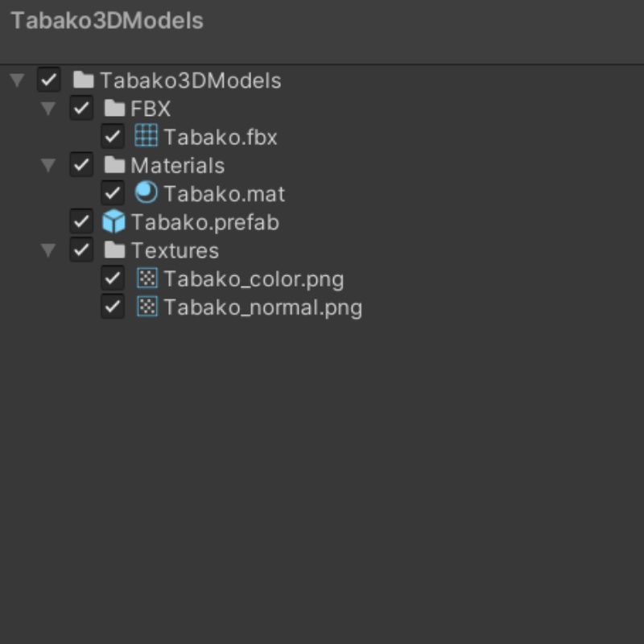Click the root Tabako3DModels folder icon
This screenshot has height=644, width=644.
83,80
